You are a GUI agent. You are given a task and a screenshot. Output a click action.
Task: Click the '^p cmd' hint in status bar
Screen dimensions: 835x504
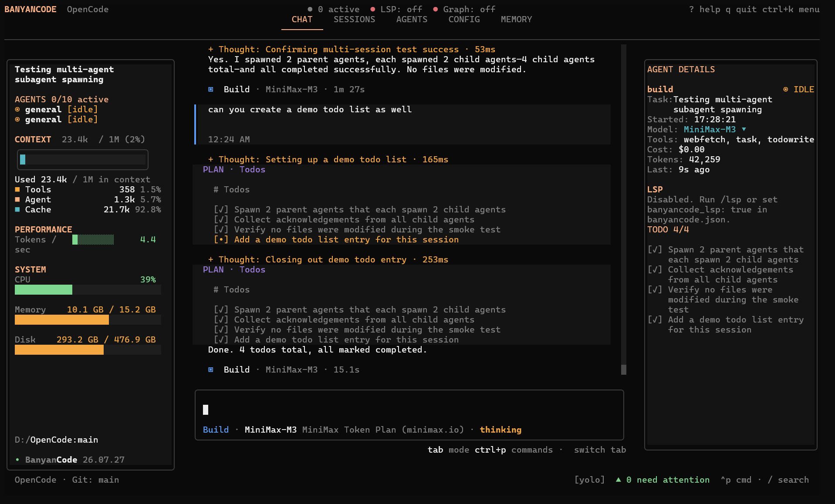(736, 480)
